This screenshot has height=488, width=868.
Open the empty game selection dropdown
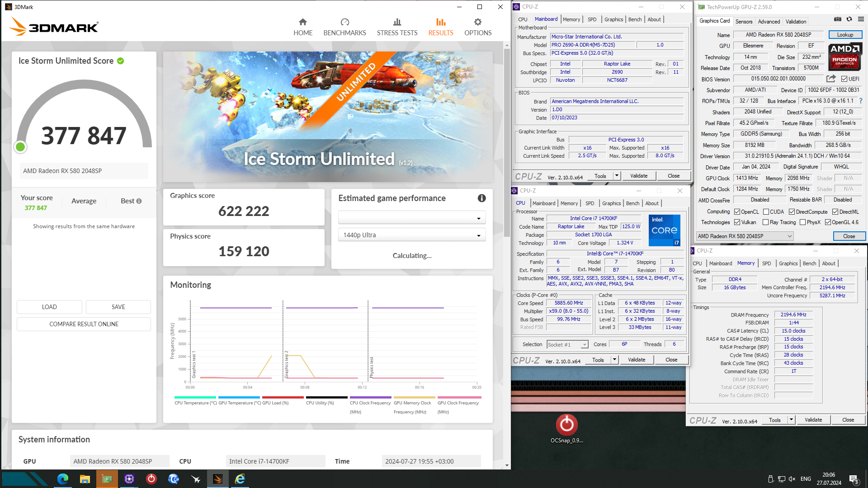tap(412, 218)
